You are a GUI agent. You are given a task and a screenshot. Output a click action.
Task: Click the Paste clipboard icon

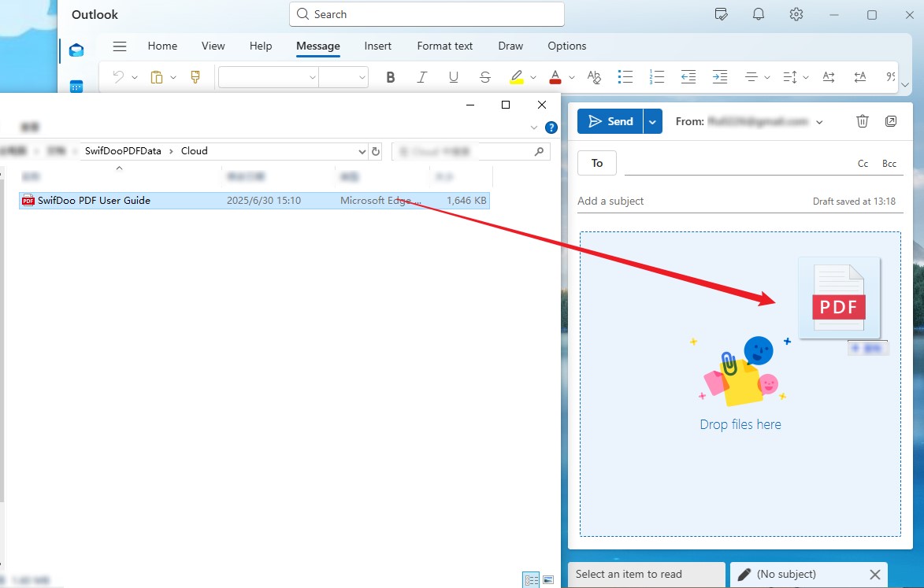(156, 76)
